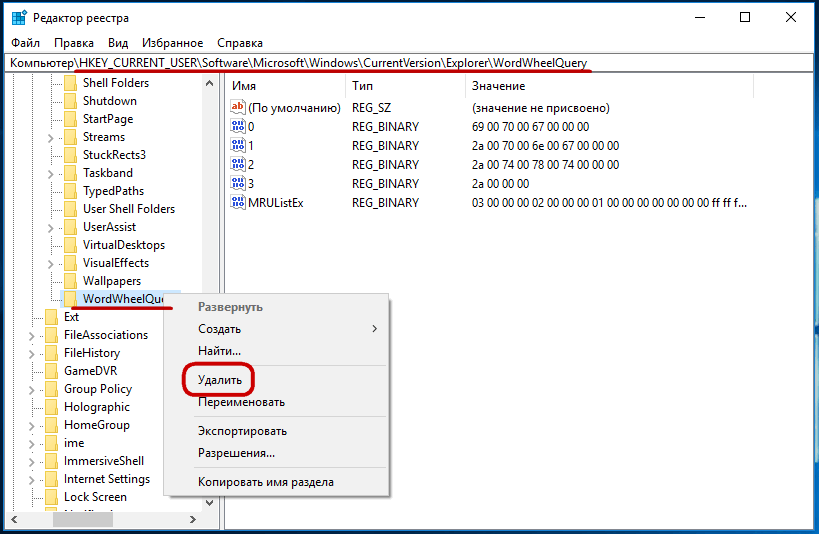Open the Файл menu
The width and height of the screenshot is (819, 534).
point(25,43)
